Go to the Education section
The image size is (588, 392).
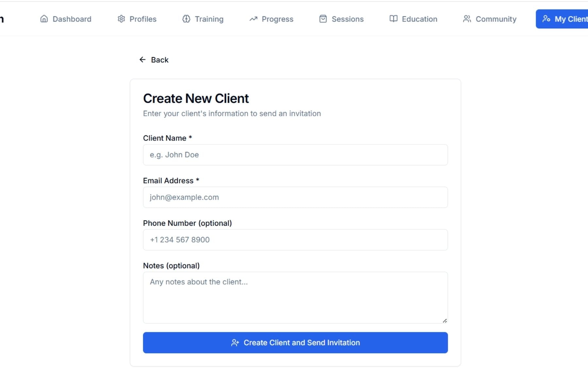(x=419, y=19)
